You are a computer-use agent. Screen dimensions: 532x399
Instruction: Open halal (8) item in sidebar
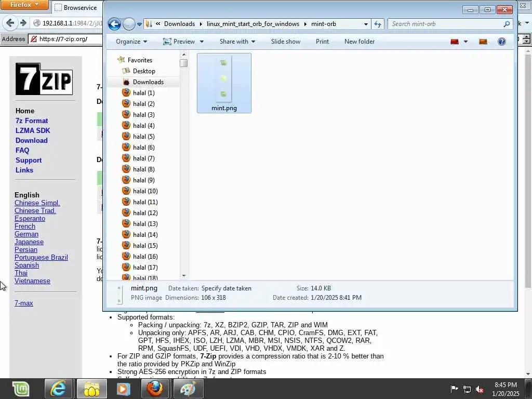[x=143, y=169]
